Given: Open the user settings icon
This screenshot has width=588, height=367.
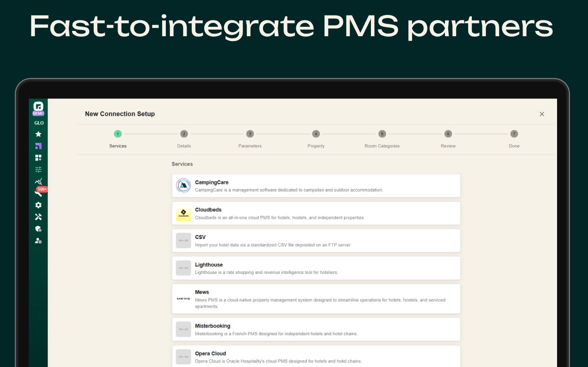Looking at the screenshot, I should 38,241.
